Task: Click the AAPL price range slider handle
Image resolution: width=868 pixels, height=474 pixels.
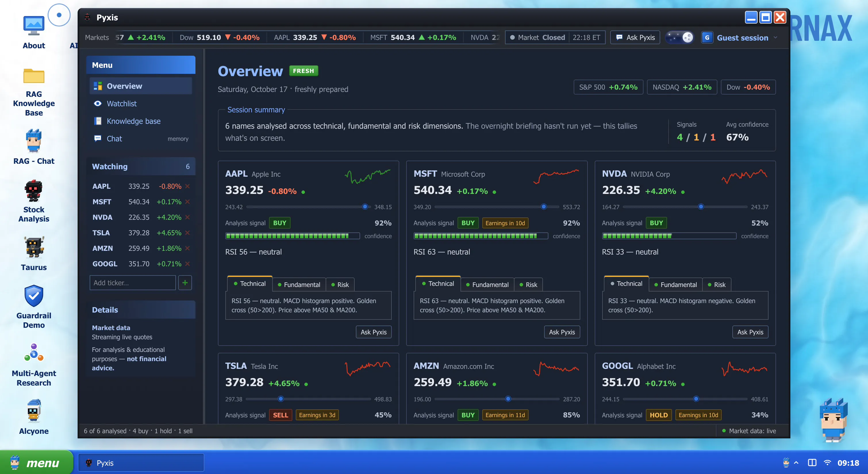Action: click(364, 207)
